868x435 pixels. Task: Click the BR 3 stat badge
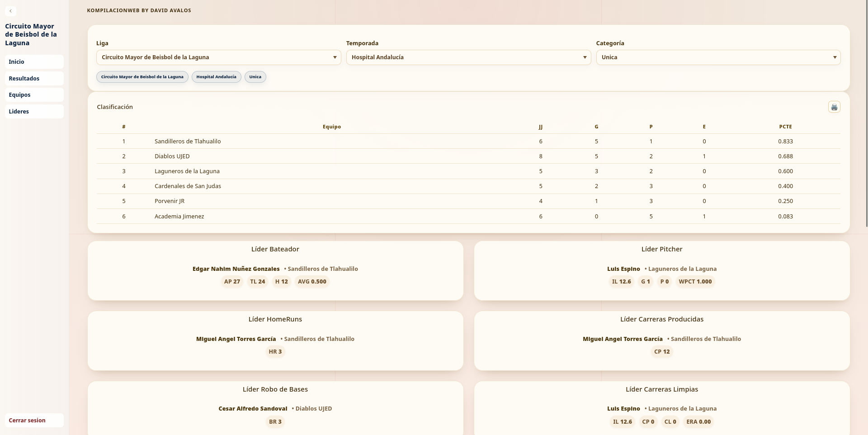(x=275, y=421)
